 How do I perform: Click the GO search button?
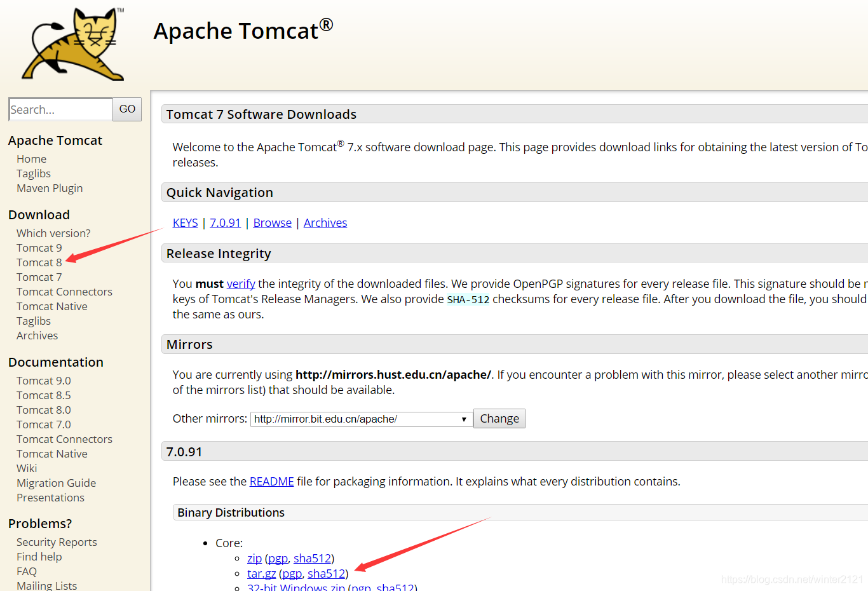coord(127,109)
